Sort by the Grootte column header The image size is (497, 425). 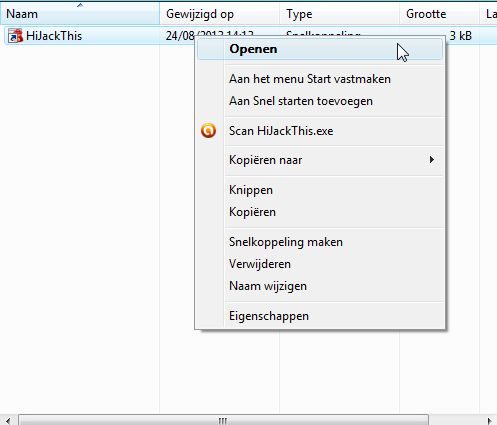(x=439, y=14)
